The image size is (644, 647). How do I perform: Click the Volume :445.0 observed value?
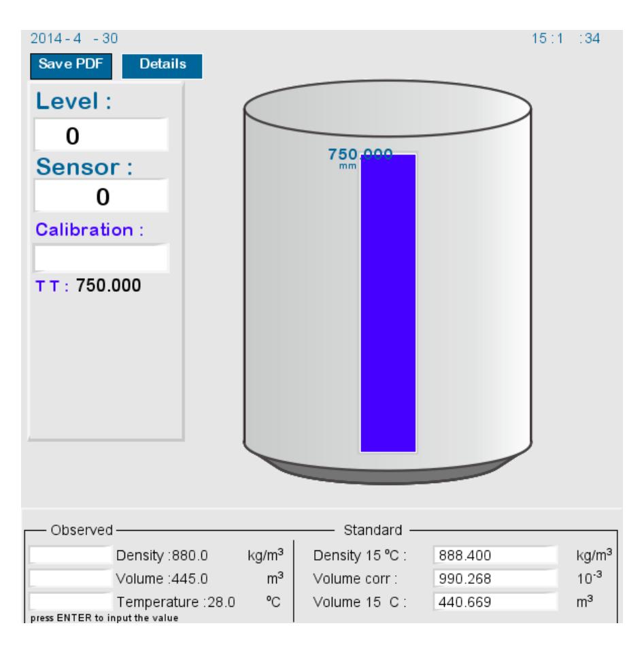162,578
